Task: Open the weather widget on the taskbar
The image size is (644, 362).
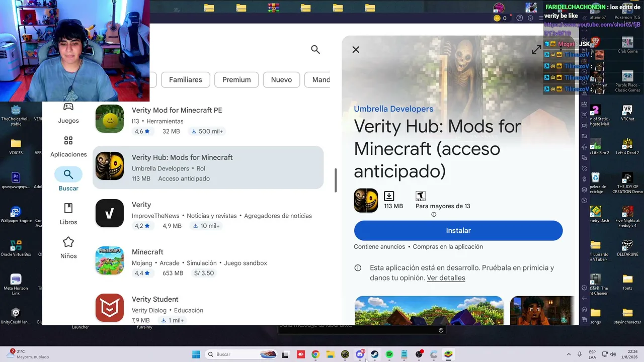Action: 29,354
